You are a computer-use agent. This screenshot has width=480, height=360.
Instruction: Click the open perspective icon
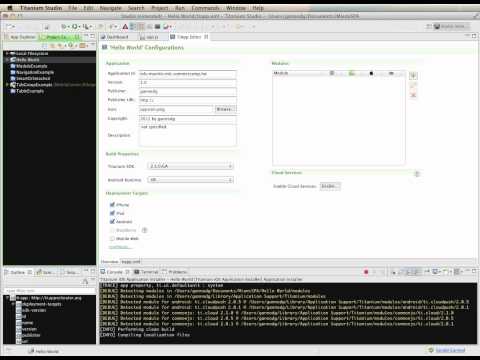(429, 26)
